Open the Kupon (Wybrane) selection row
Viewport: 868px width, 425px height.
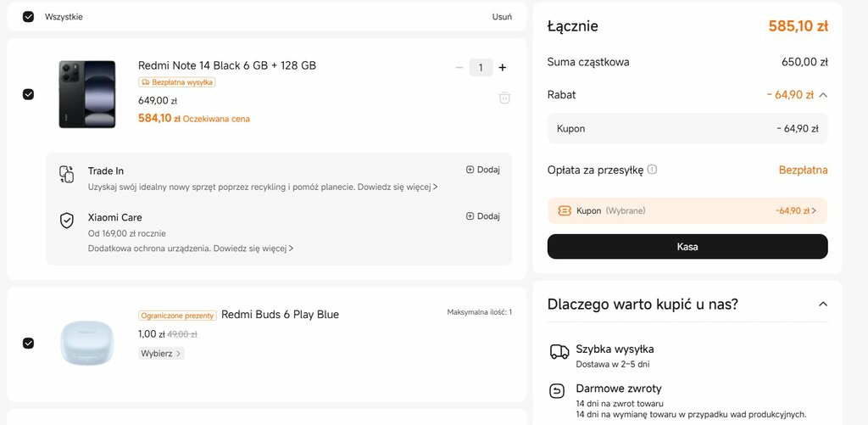tap(687, 210)
